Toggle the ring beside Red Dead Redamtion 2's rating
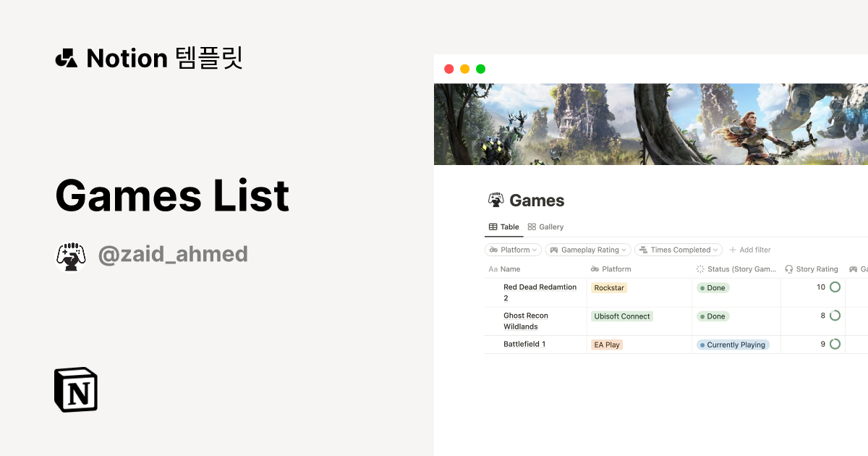The height and width of the screenshot is (456, 868). coord(833,287)
